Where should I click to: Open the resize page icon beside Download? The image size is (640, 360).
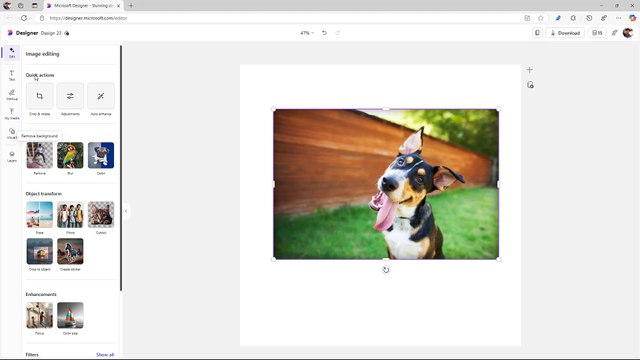(x=537, y=33)
